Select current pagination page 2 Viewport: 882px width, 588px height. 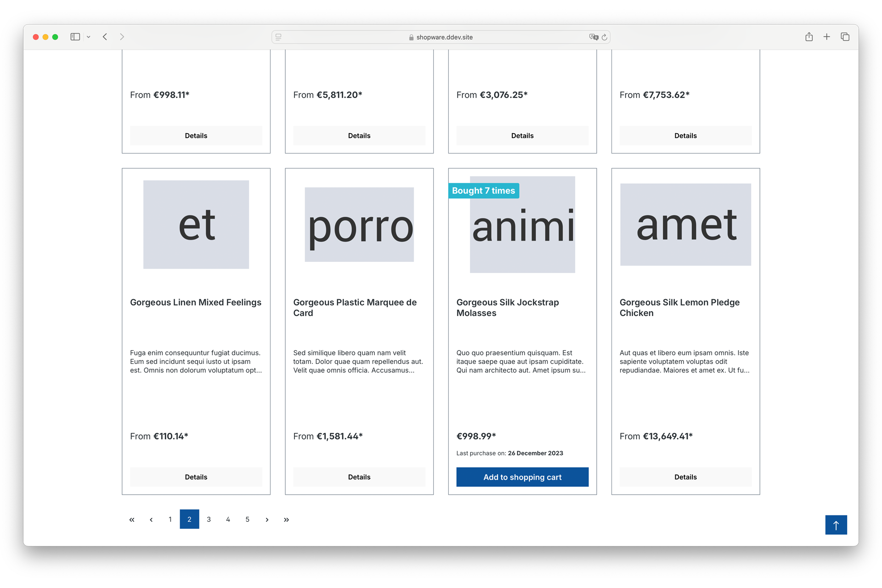[189, 520]
